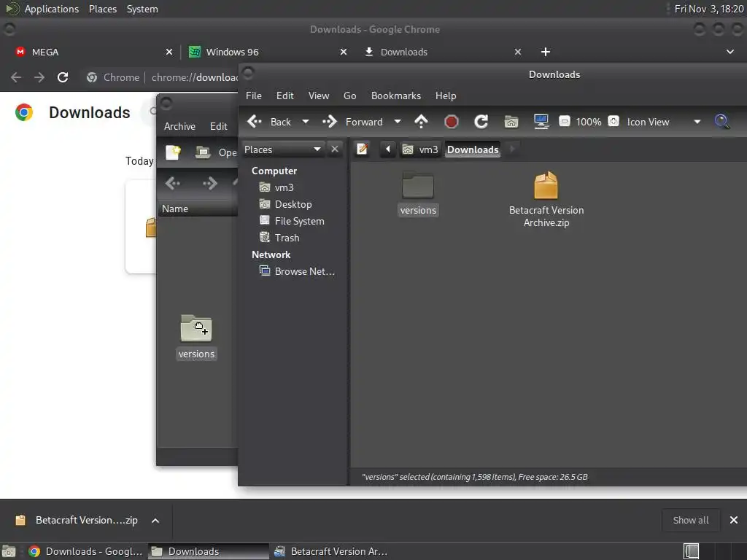Create a new archive with the toolbar icon
The height and width of the screenshot is (560, 747).
(x=173, y=152)
